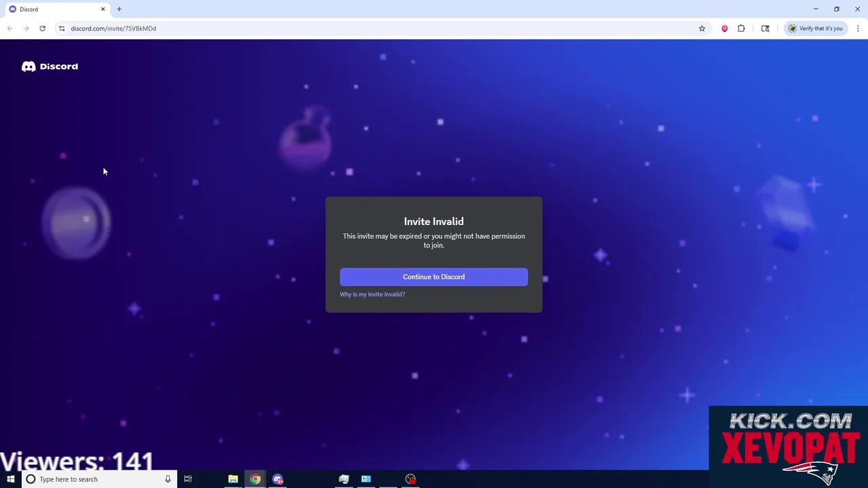This screenshot has width=868, height=488.
Task: Open the 'Why is my invite invalid?' link
Action: click(372, 294)
